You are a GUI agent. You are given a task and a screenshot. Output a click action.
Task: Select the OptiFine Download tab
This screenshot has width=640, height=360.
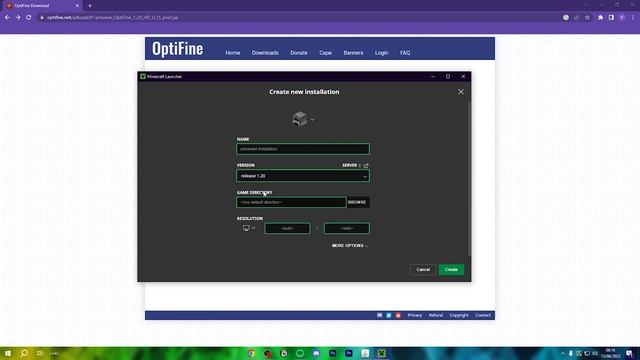tap(43, 6)
